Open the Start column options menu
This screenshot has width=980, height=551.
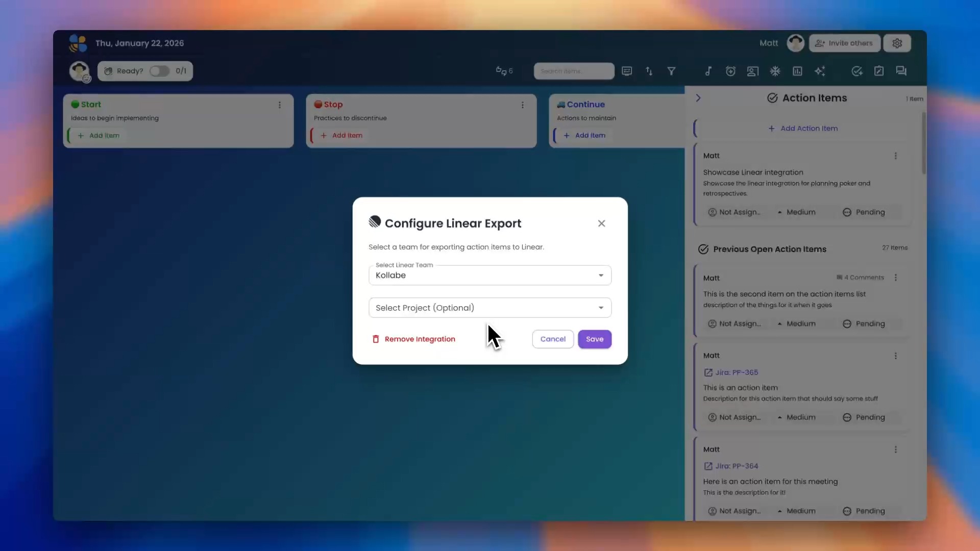point(280,105)
